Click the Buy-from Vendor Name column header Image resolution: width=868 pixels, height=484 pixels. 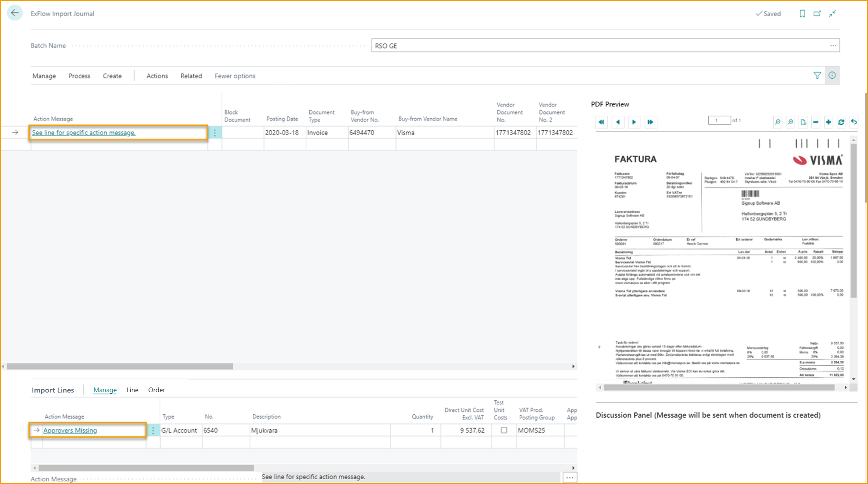[x=428, y=119]
